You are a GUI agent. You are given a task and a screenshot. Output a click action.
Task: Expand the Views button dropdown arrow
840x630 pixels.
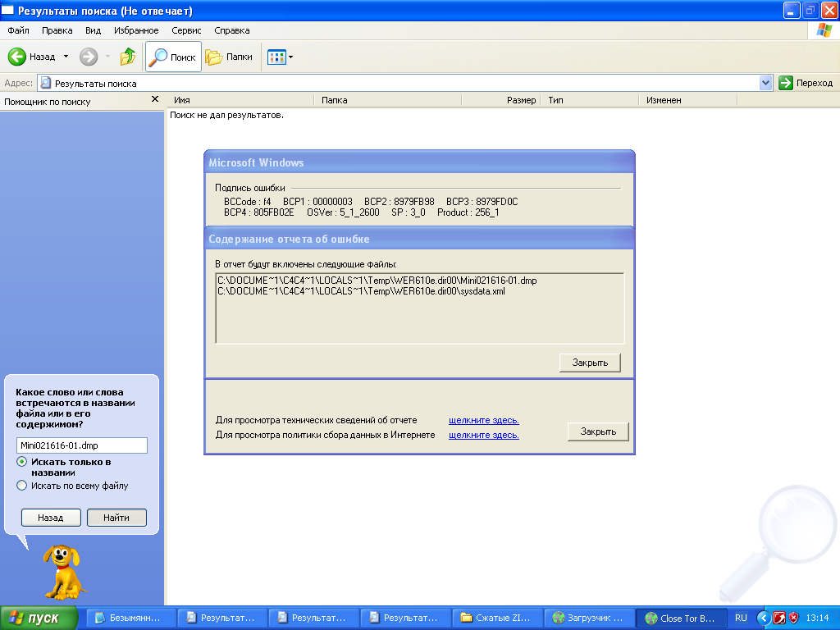point(290,57)
